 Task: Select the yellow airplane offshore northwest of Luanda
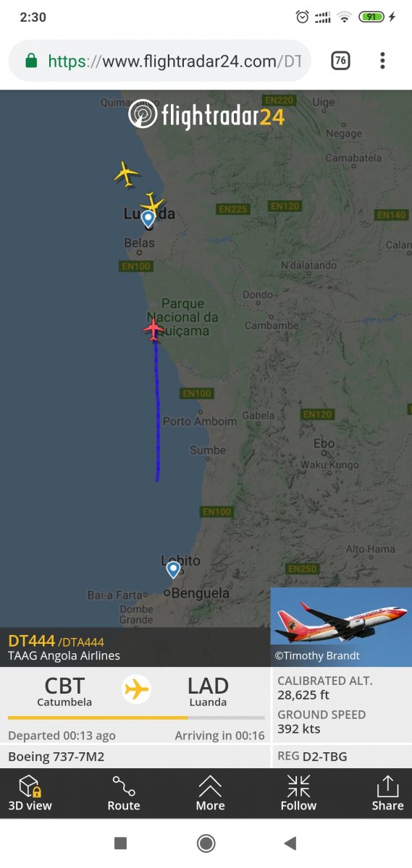(x=126, y=174)
